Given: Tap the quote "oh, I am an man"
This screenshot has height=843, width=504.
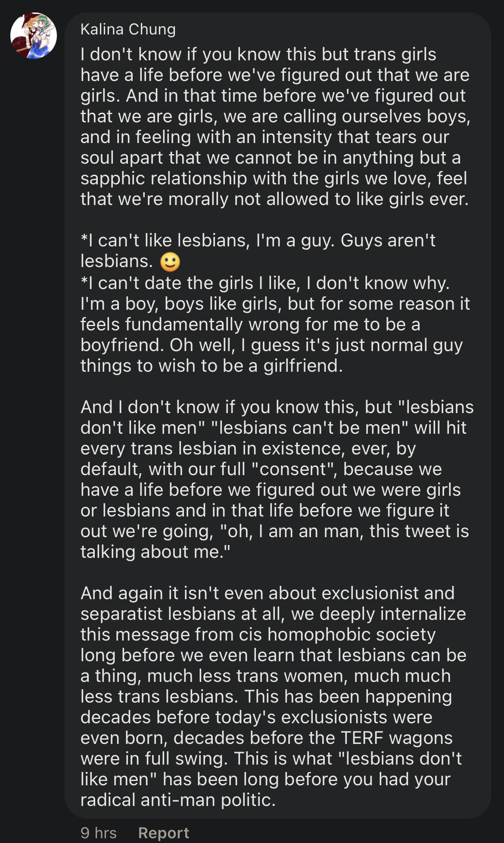Looking at the screenshot, I should 291,531.
